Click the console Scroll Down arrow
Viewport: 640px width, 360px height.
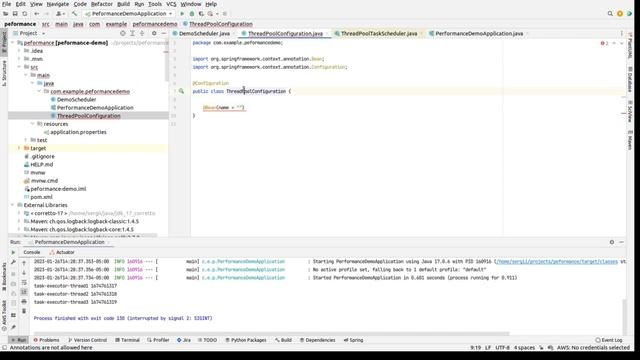24,273
